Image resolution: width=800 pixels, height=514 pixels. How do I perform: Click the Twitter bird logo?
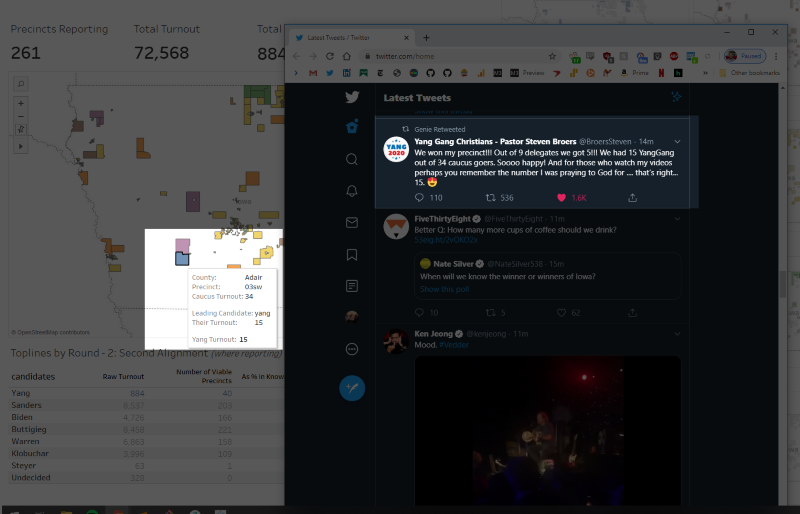[x=352, y=97]
